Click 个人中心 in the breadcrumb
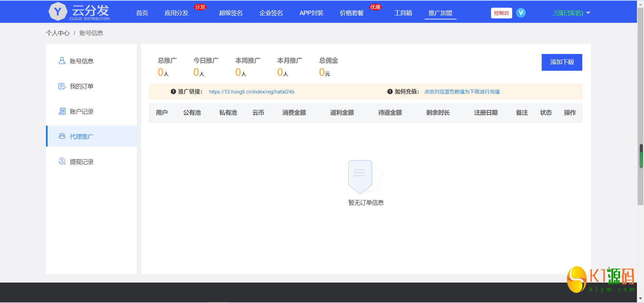The height and width of the screenshot is (303, 644). tap(58, 33)
